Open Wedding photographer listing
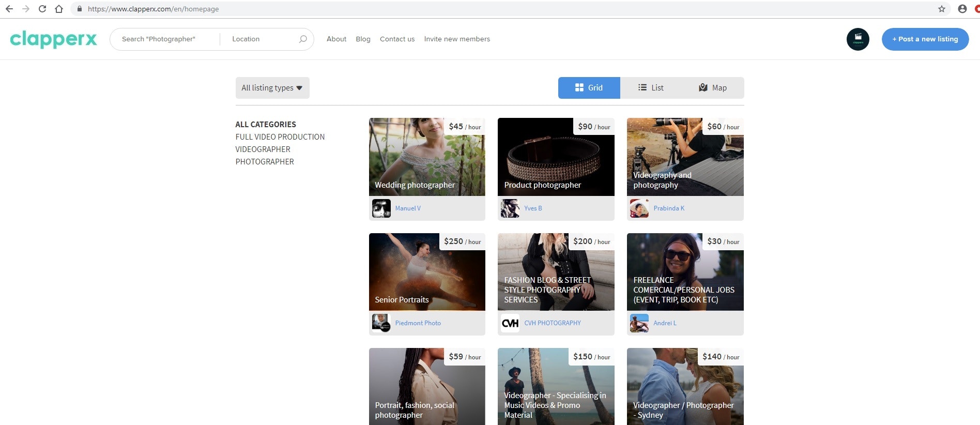980x425 pixels. point(427,157)
